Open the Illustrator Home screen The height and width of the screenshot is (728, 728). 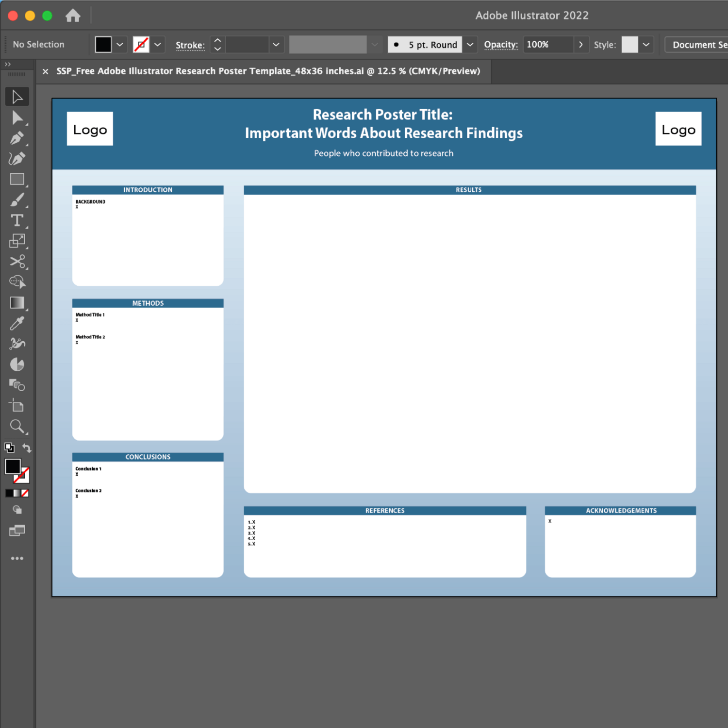pyautogui.click(x=73, y=15)
